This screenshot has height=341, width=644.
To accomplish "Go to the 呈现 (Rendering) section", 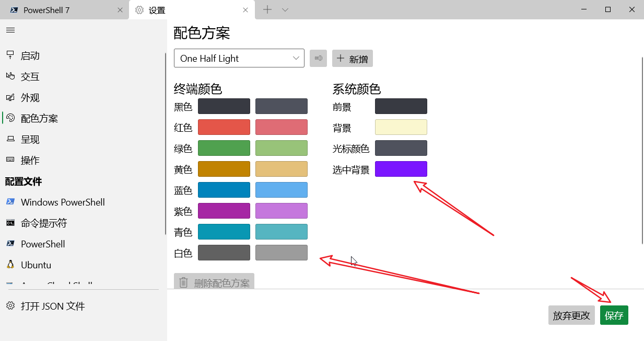I will pyautogui.click(x=30, y=139).
